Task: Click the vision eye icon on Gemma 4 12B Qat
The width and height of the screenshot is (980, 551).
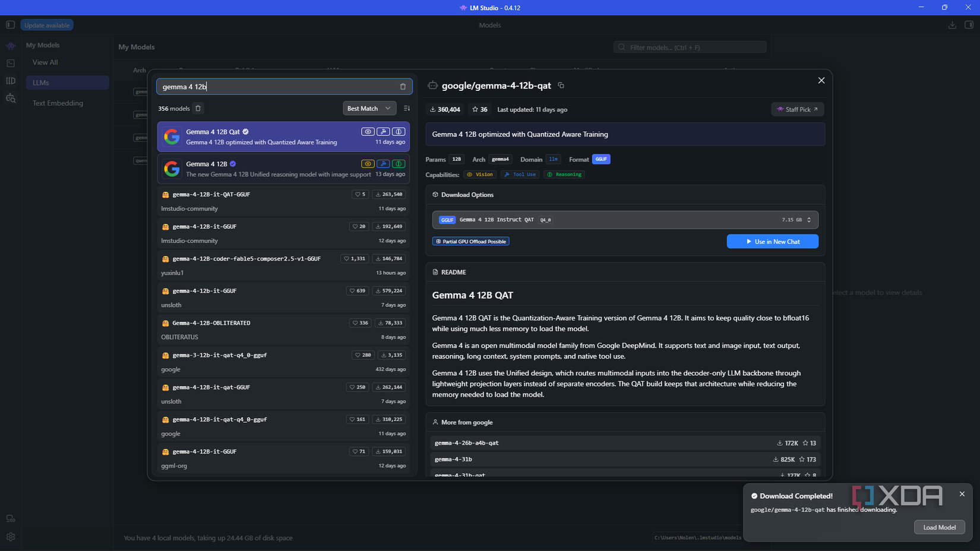Action: coord(368,132)
